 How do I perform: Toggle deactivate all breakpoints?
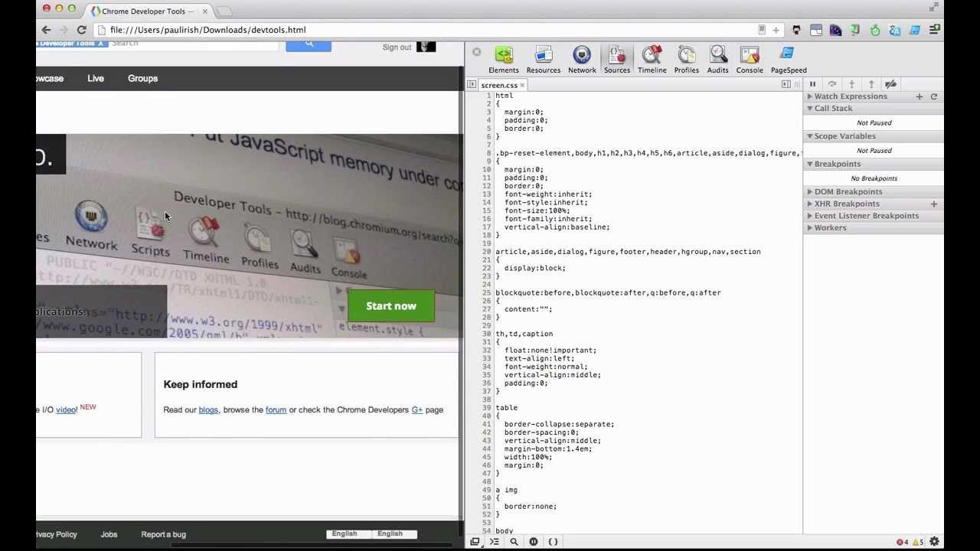point(890,84)
